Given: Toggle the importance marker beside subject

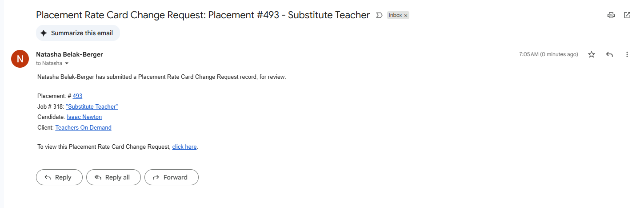Looking at the screenshot, I should coord(379,15).
